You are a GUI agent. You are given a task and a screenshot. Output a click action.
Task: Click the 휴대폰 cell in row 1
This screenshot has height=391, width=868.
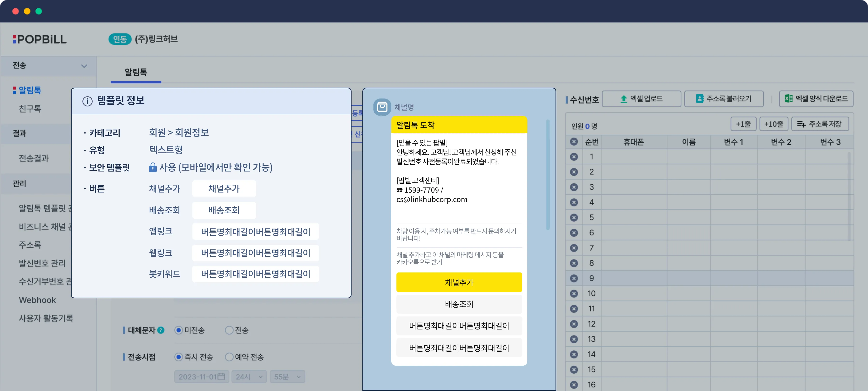[634, 157]
